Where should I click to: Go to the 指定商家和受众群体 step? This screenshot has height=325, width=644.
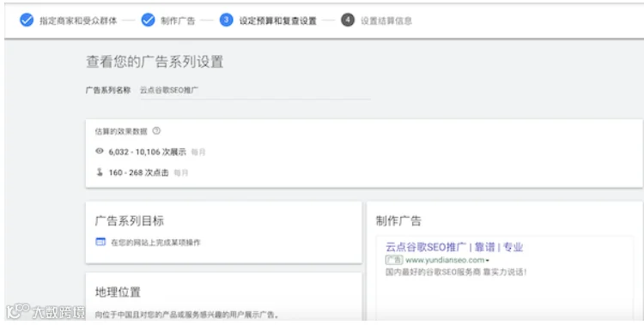(78, 21)
